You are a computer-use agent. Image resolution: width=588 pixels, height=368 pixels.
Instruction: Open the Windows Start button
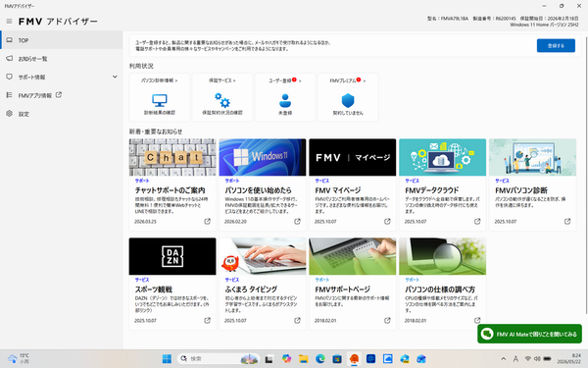[167, 359]
